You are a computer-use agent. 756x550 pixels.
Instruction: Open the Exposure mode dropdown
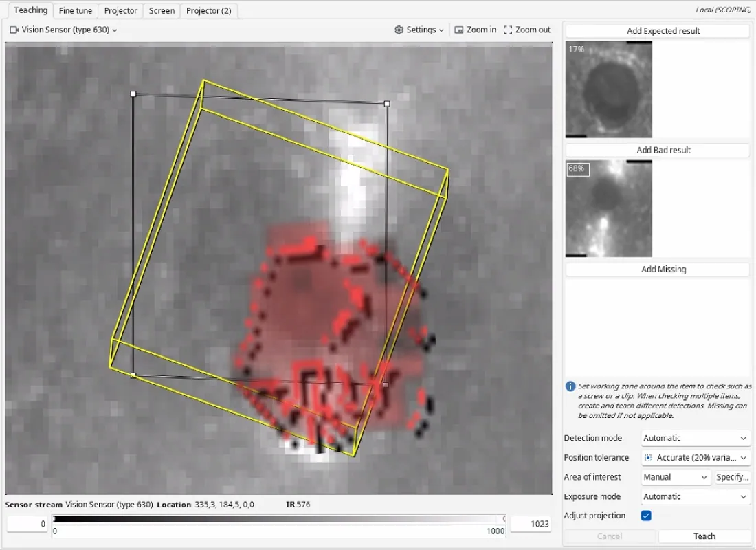(x=696, y=496)
